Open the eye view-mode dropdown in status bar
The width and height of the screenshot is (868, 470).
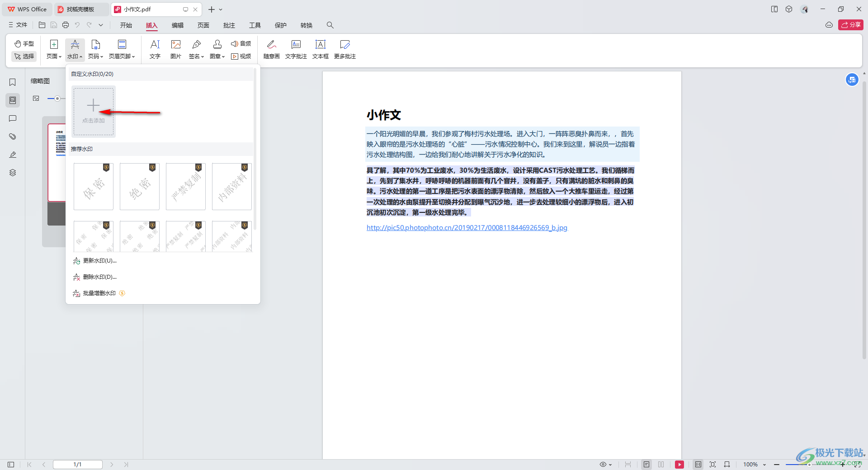point(606,465)
